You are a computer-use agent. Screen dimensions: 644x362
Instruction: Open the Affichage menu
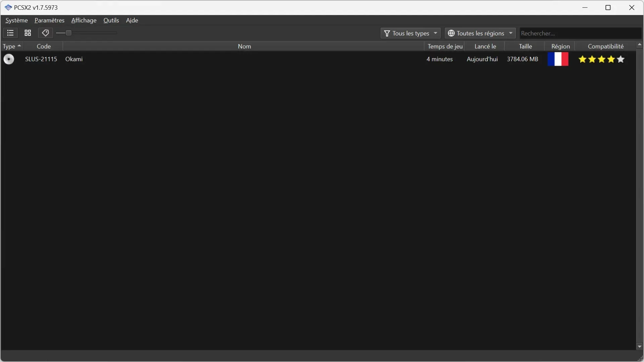(84, 20)
